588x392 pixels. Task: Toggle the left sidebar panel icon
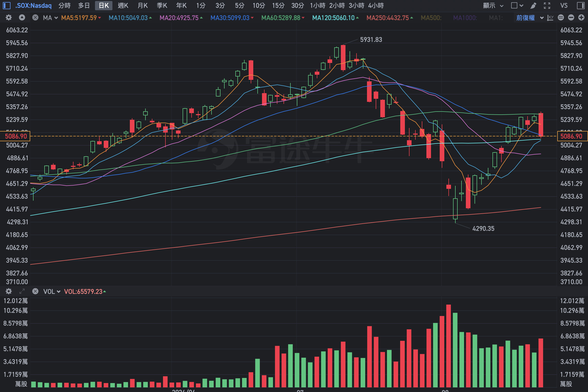7,5
